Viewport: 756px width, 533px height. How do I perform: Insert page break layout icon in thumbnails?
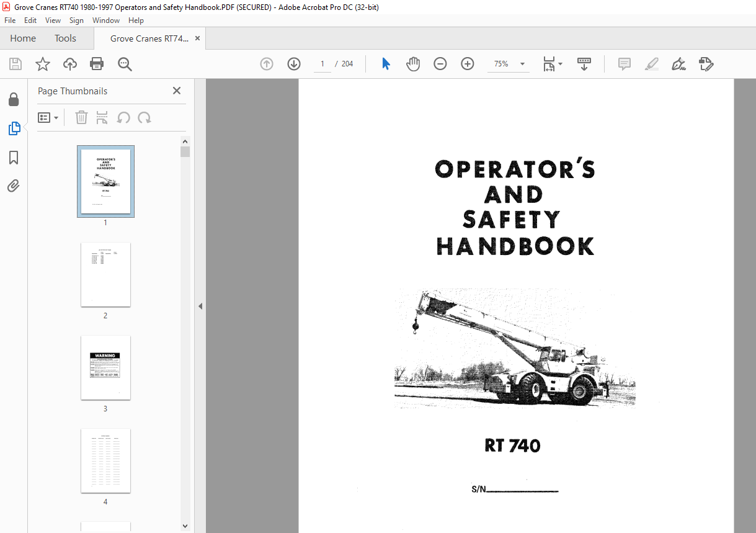pos(102,118)
